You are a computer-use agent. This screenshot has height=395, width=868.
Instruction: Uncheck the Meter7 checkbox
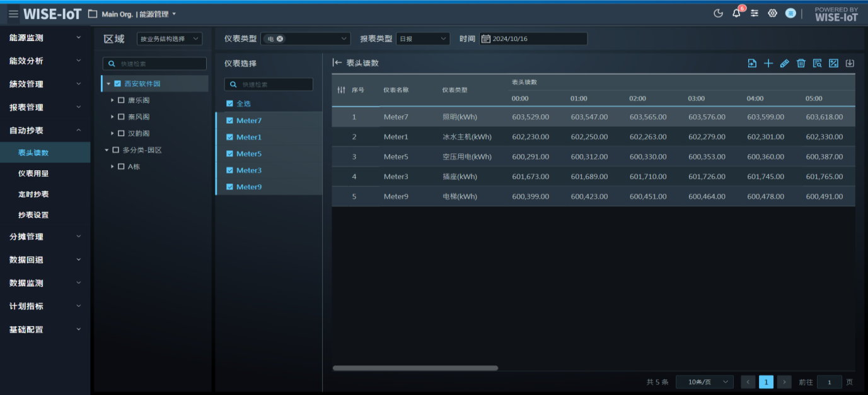(x=229, y=121)
